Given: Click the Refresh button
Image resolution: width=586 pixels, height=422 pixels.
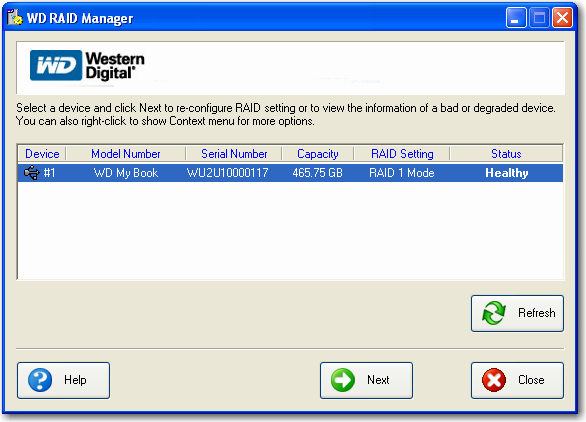Looking at the screenshot, I should 517,313.
